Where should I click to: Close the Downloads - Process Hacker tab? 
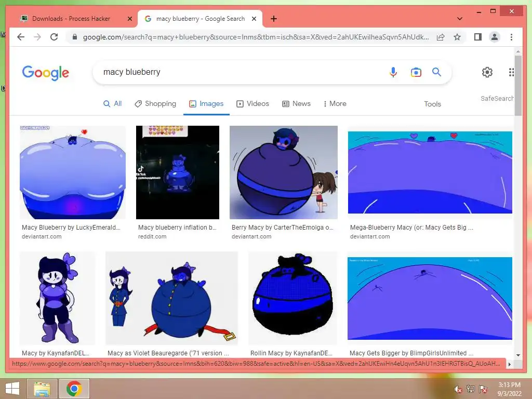point(129,19)
